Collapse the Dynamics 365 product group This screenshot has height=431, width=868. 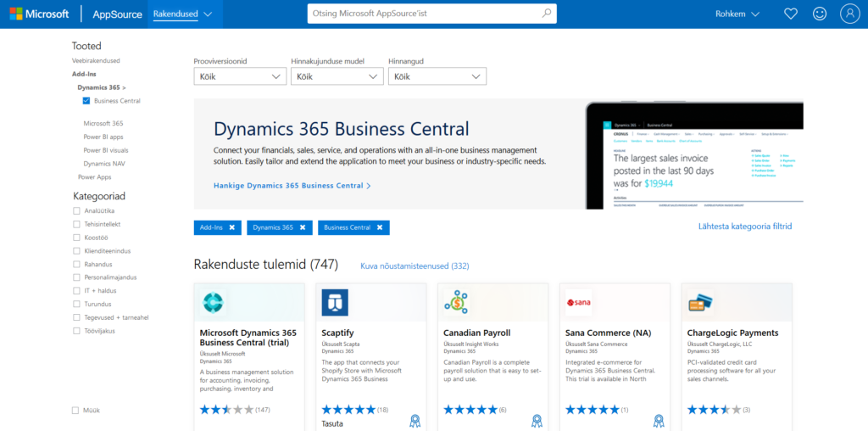coord(102,87)
